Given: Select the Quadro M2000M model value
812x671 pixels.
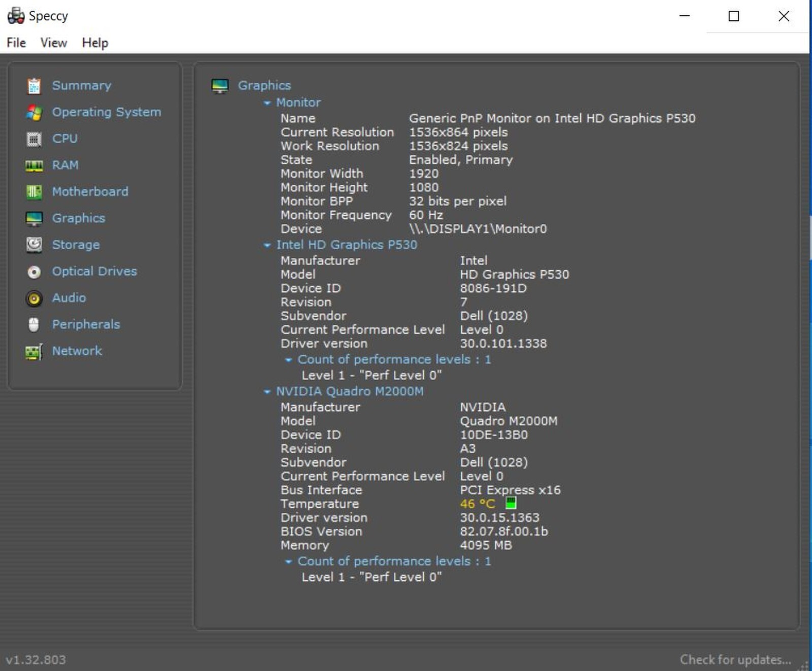Looking at the screenshot, I should (x=509, y=421).
